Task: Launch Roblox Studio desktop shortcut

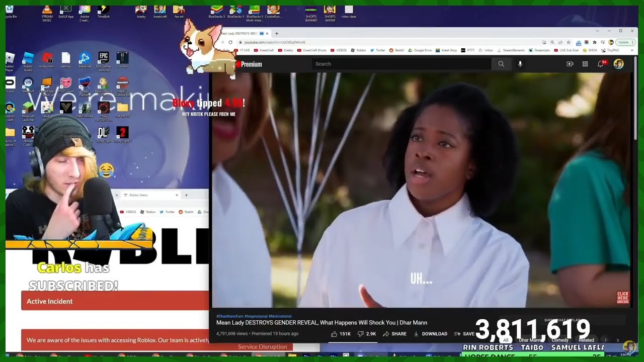Action: click(x=28, y=61)
